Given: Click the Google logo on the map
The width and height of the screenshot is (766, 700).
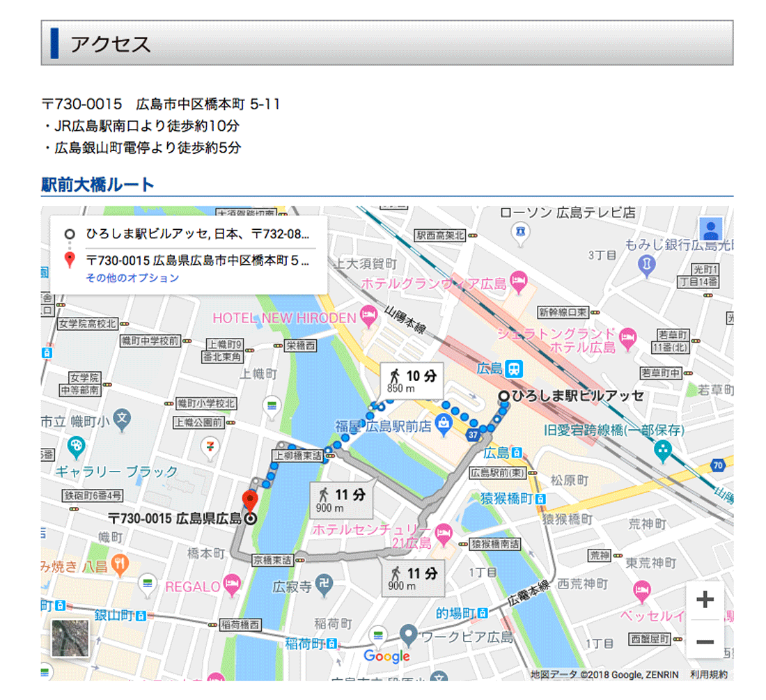Looking at the screenshot, I should (387, 656).
